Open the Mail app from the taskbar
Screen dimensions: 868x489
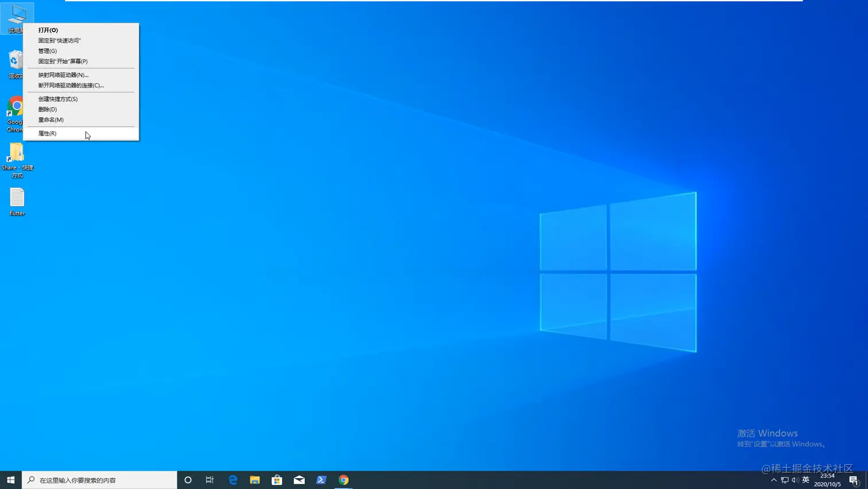pos(299,480)
